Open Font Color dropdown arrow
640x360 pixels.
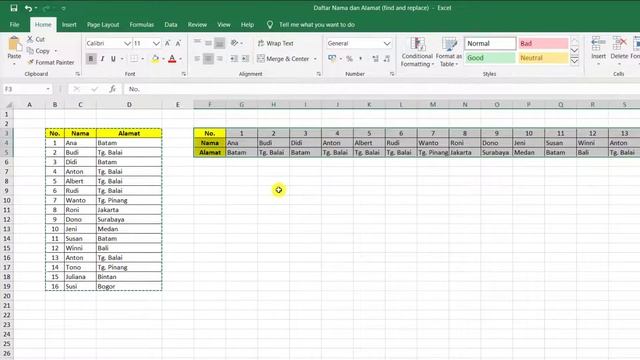pos(180,59)
